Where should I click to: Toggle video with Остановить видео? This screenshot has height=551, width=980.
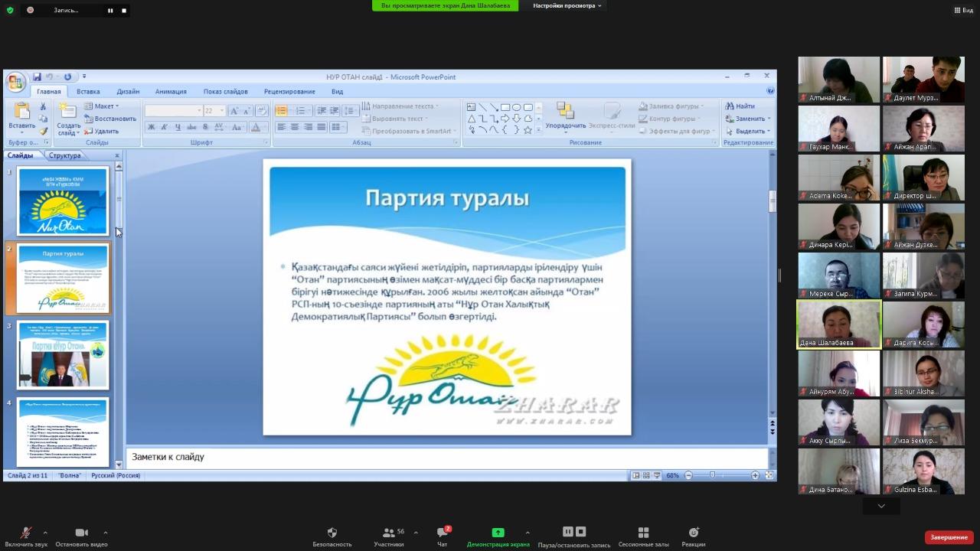point(81,533)
